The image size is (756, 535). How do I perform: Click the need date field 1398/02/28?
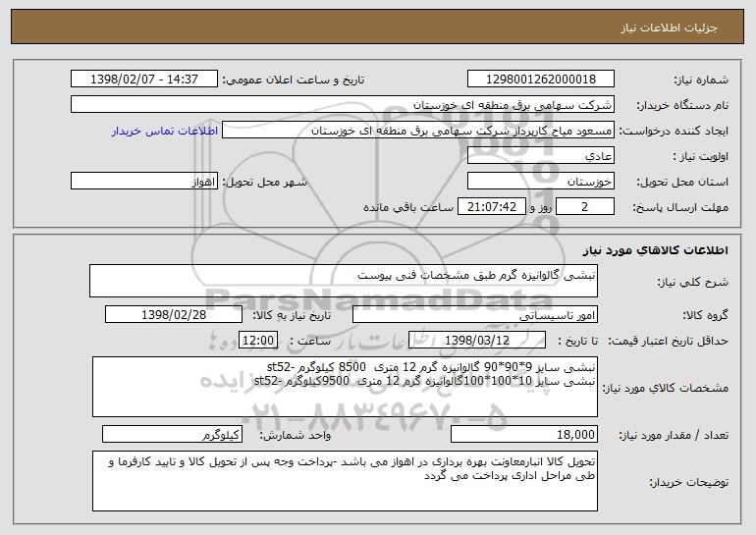174,315
